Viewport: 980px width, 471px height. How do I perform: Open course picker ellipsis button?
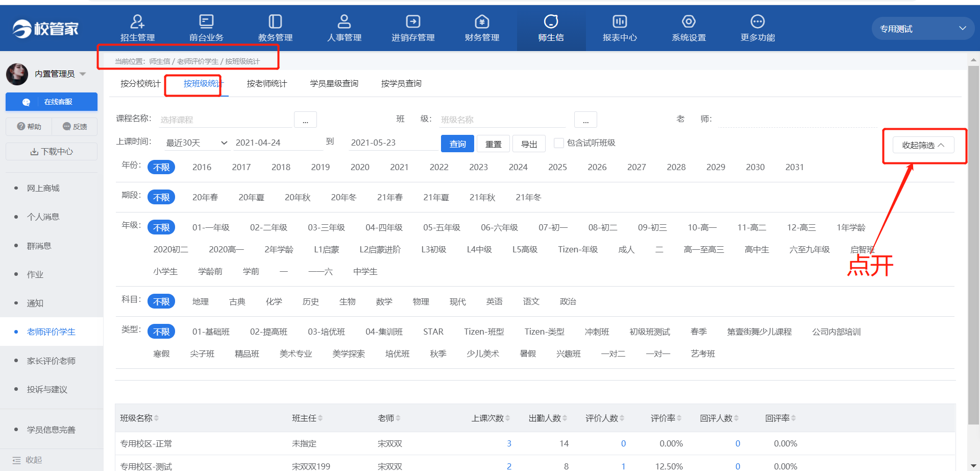[x=305, y=120]
